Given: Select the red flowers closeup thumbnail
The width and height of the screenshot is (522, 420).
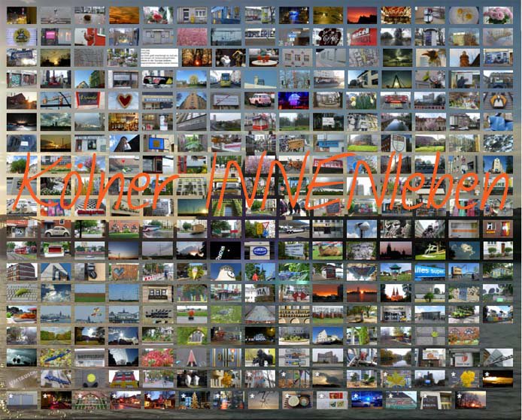Looking at the screenshot, I should 158,358.
